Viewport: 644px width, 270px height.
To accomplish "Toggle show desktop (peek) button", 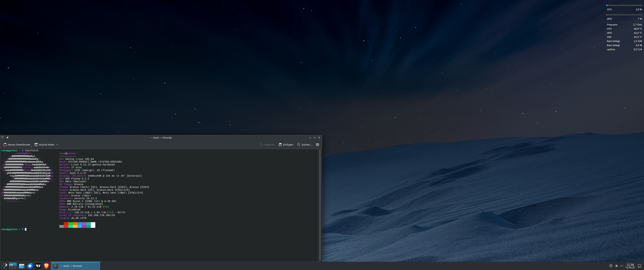I will 639,266.
